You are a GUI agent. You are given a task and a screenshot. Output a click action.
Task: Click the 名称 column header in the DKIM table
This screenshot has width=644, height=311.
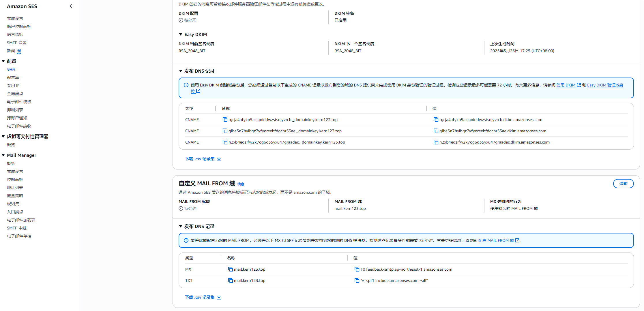[x=226, y=108]
